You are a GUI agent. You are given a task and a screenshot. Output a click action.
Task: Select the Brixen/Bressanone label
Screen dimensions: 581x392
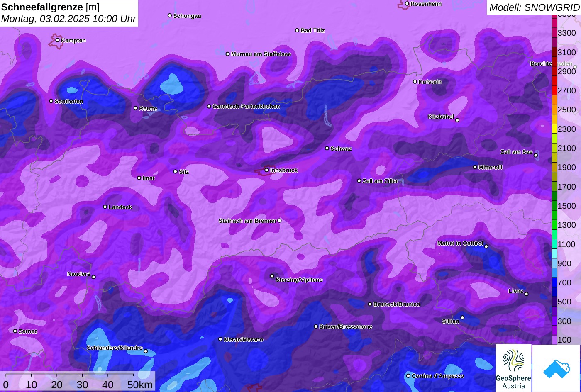346,327
